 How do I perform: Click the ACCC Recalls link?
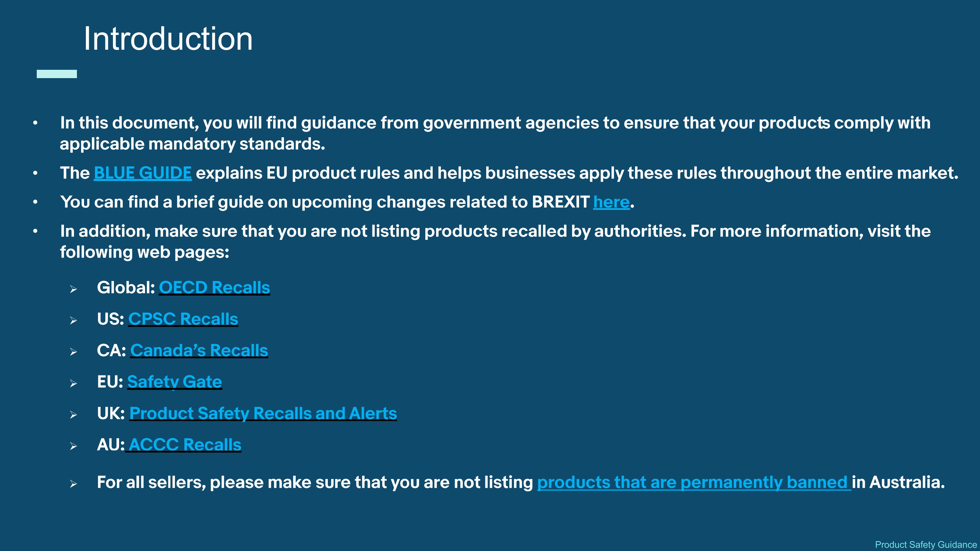(185, 444)
